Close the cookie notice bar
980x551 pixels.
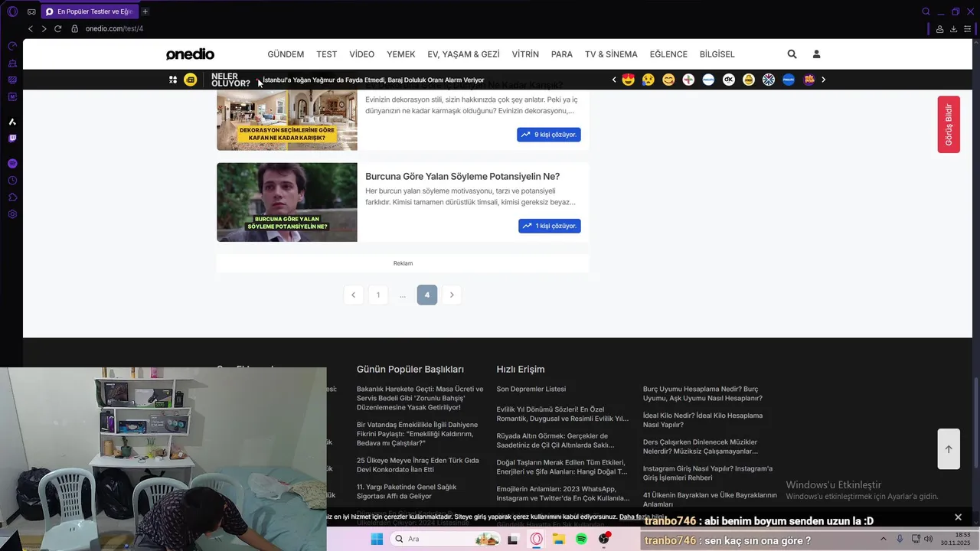958,517
